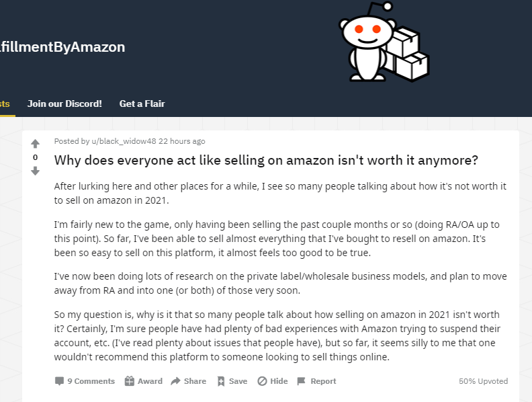
Task: Open the Join our Discord! menu link
Action: tap(64, 104)
